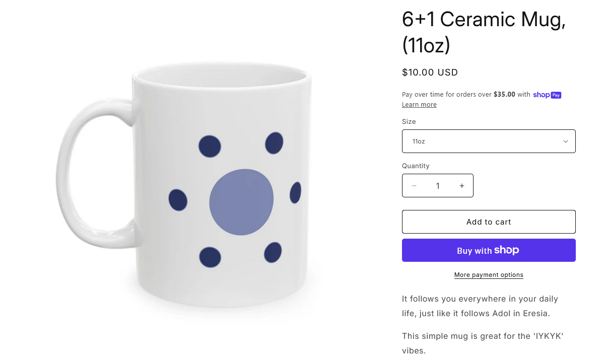
Task: Select the 6+1 Ceramic Mug title
Action: (483, 32)
